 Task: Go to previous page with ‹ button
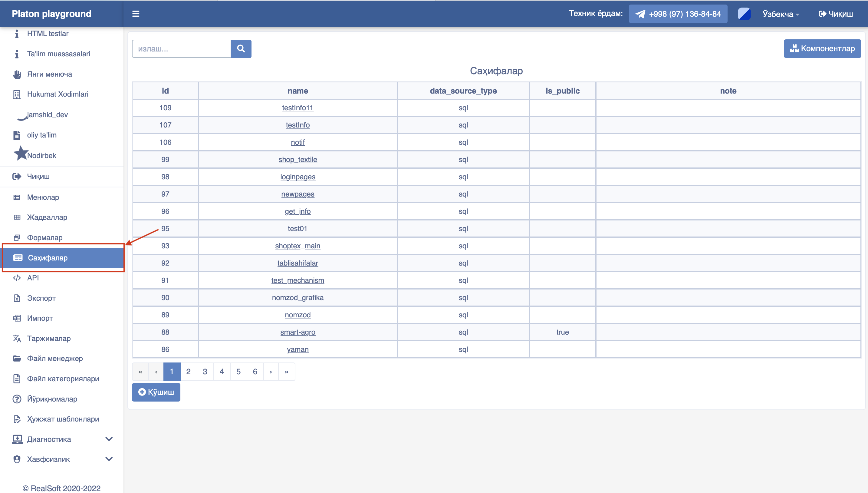(156, 372)
